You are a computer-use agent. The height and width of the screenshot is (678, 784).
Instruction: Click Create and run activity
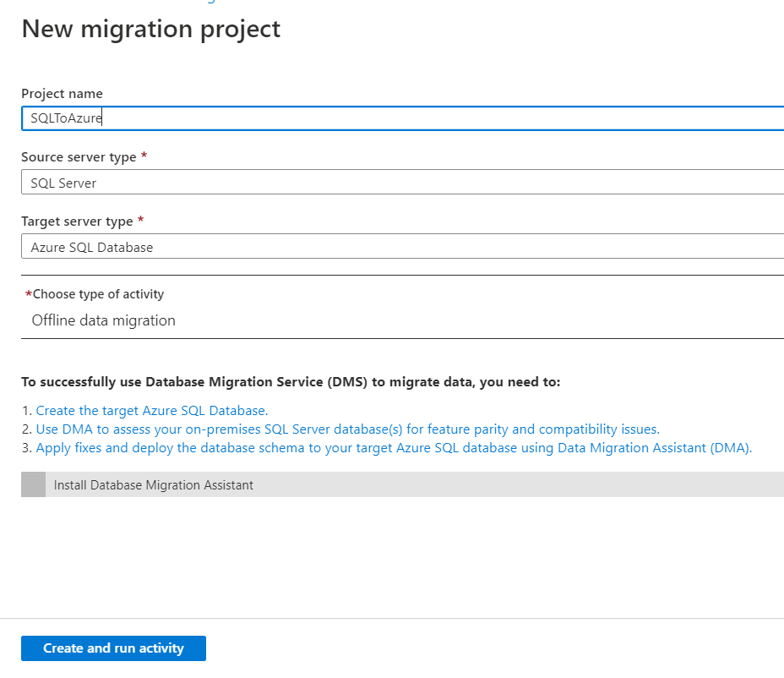point(113,648)
